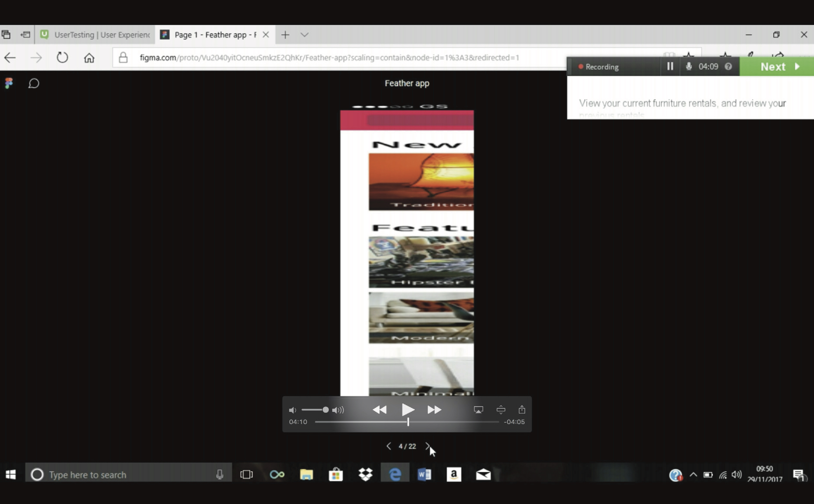This screenshot has width=814, height=504.
Task: Go to next prototype frame arrow
Action: pos(427,446)
